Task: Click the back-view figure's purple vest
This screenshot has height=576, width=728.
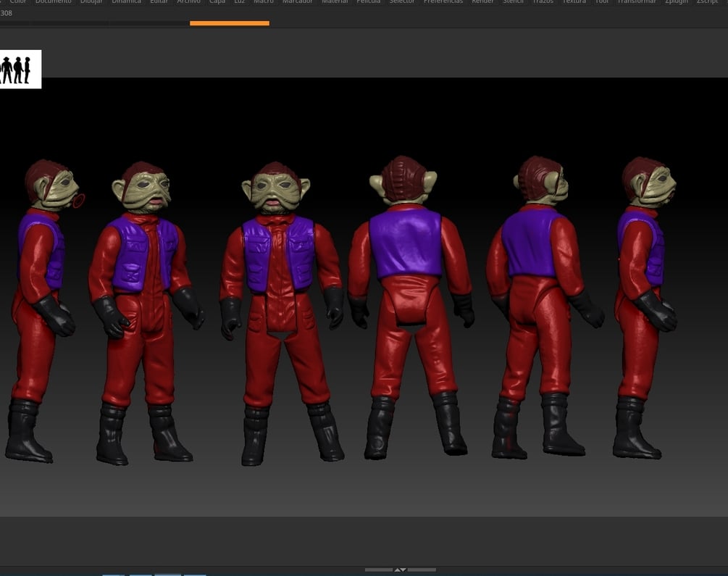Action: [x=406, y=243]
